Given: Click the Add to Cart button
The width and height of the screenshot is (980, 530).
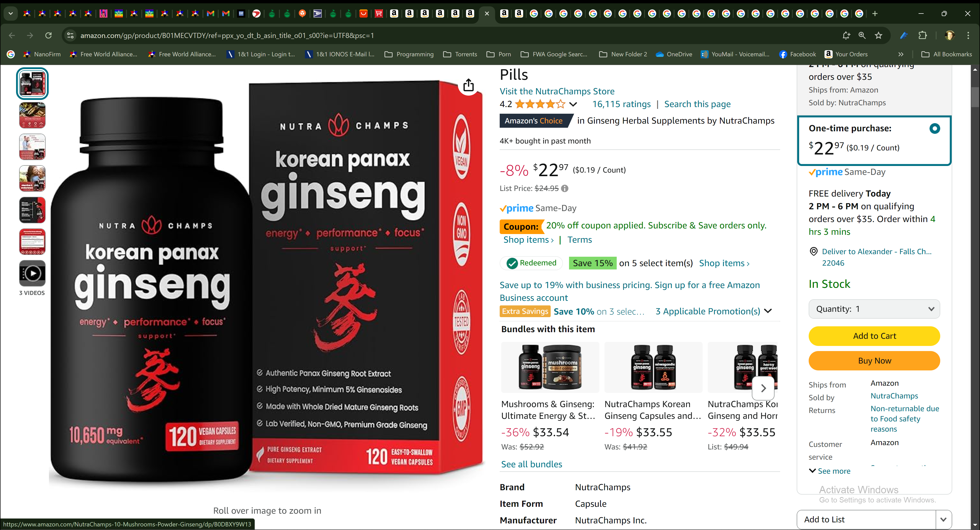Looking at the screenshot, I should click(874, 336).
